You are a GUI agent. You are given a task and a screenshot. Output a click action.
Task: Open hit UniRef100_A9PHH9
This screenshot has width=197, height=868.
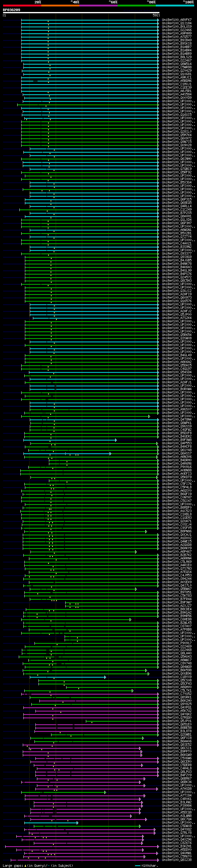point(177,33)
